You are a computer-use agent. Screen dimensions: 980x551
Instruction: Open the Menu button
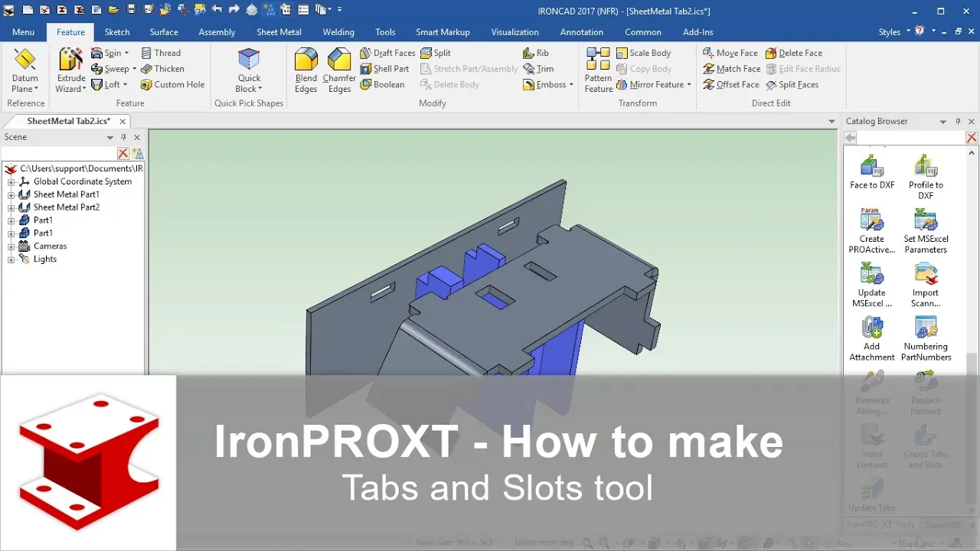click(23, 32)
